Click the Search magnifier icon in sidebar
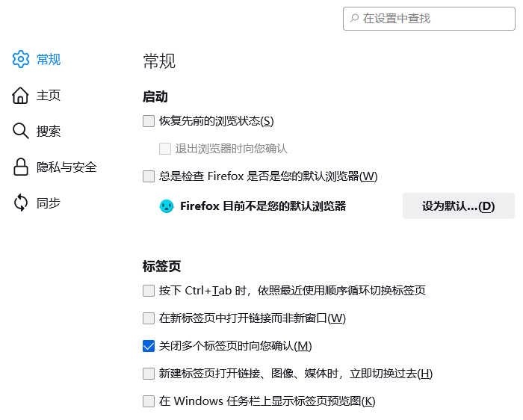This screenshot has width=523, height=420. coord(21,131)
